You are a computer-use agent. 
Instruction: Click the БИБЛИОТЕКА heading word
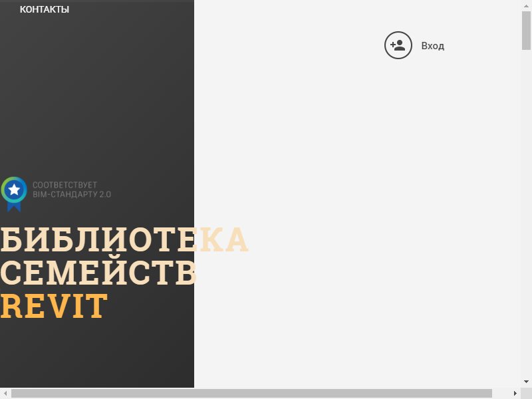click(x=124, y=240)
